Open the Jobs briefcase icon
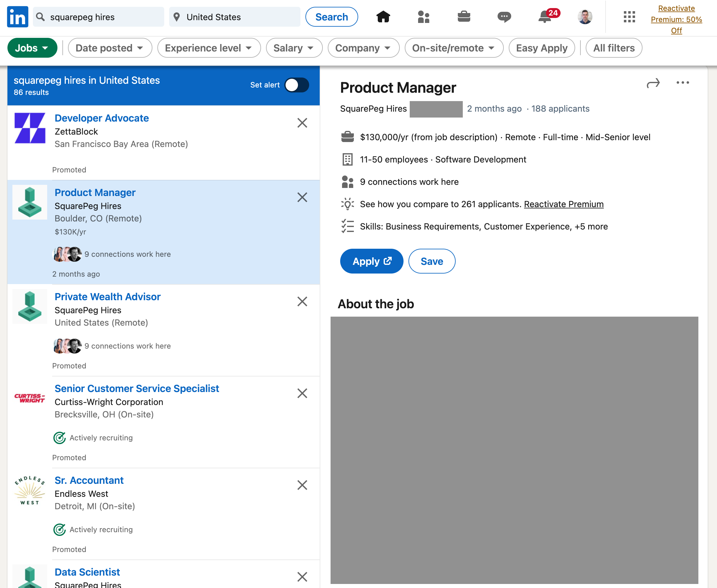 464,17
